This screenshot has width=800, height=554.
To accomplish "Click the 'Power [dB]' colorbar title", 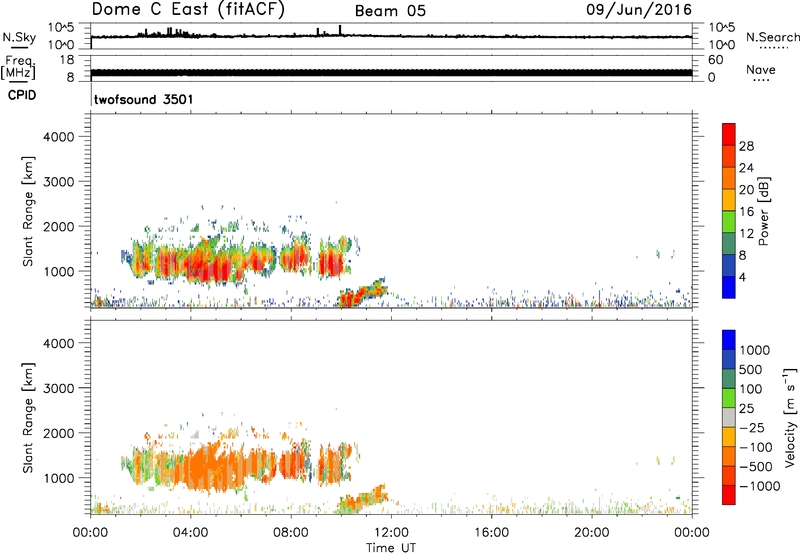I will tap(764, 211).
